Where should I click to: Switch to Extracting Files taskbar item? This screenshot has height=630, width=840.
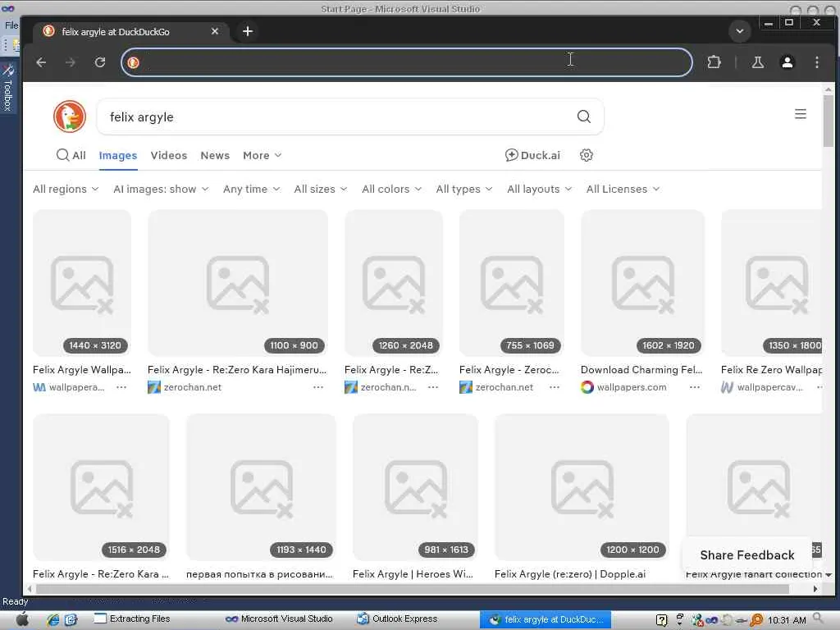tap(132, 619)
